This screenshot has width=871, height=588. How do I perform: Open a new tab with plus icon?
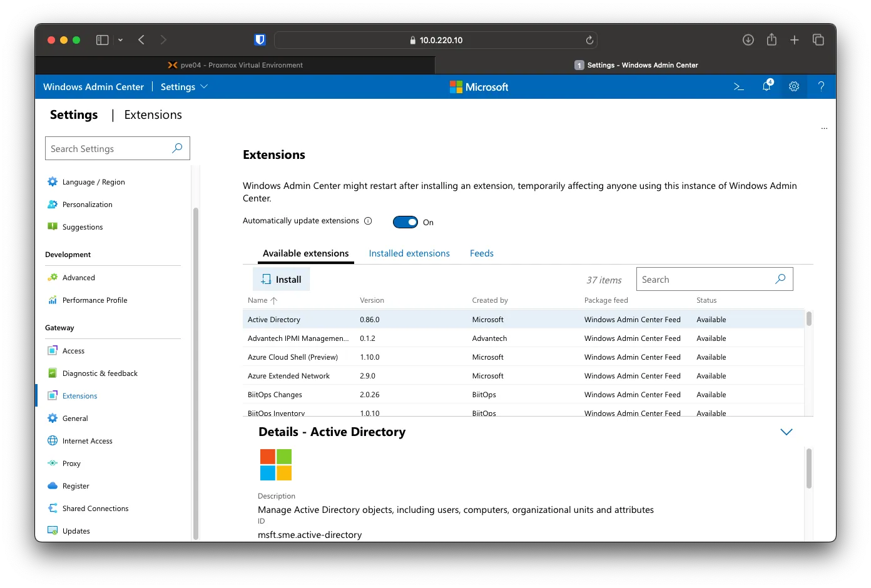(x=795, y=40)
